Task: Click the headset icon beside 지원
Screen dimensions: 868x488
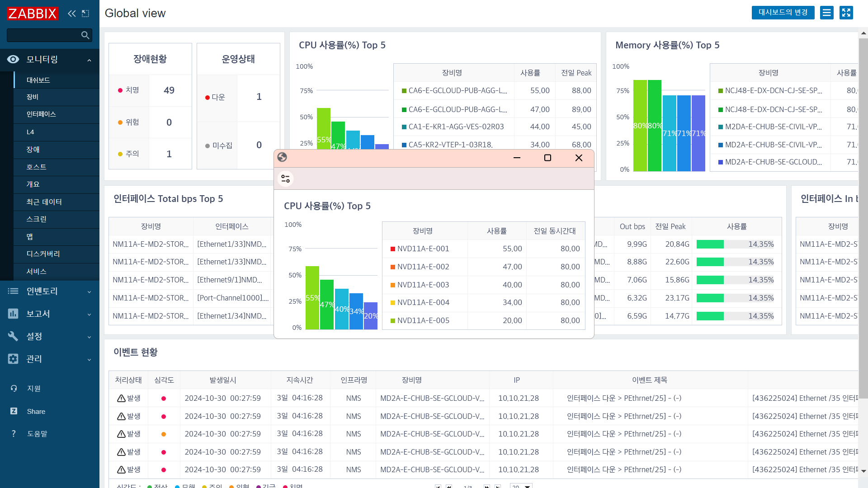Action: click(x=14, y=388)
